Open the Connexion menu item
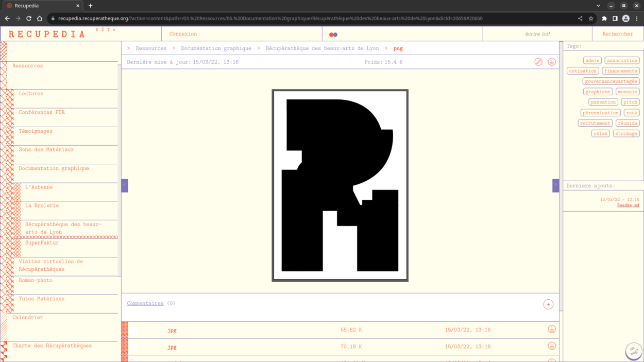 point(183,34)
